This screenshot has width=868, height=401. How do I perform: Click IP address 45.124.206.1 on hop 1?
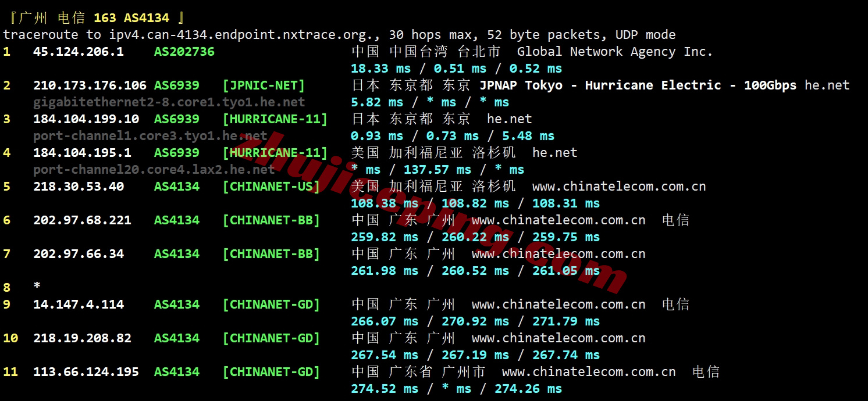(x=79, y=51)
